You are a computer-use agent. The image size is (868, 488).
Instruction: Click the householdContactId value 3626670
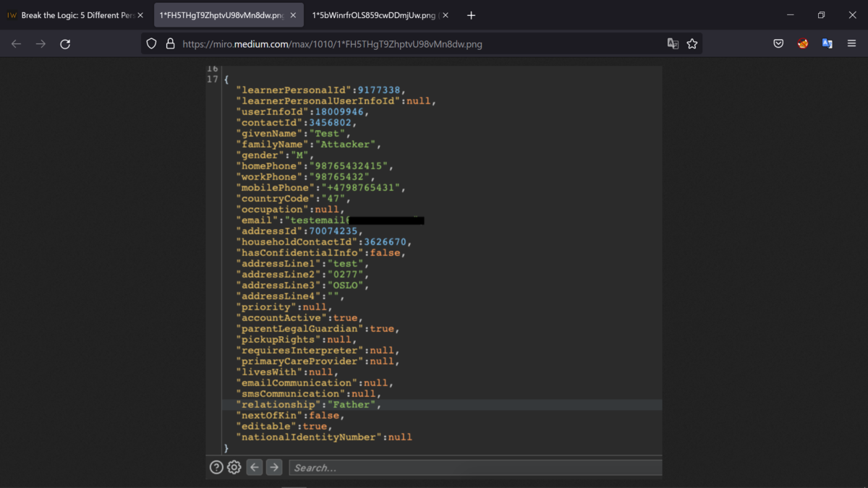coord(385,241)
